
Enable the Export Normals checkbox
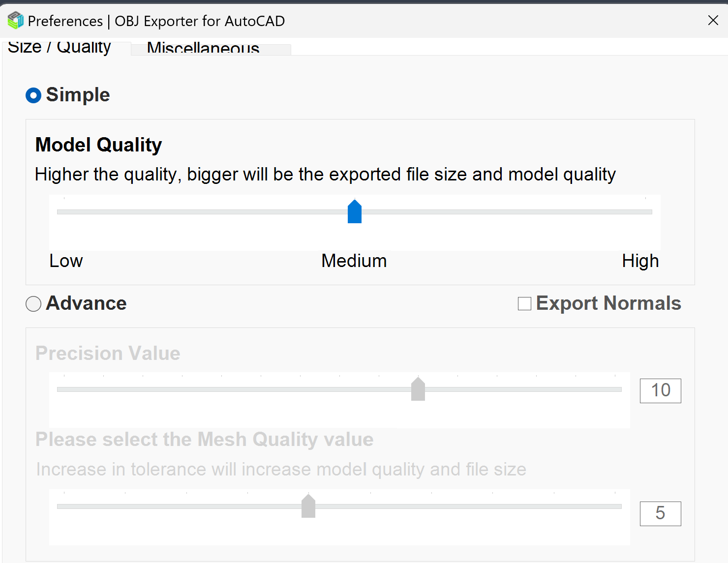click(x=524, y=304)
